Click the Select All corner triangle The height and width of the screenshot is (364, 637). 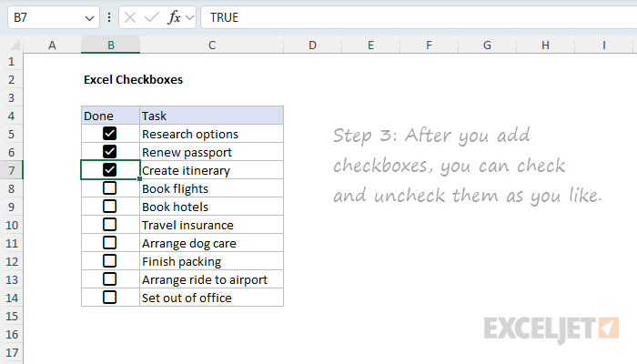15,45
